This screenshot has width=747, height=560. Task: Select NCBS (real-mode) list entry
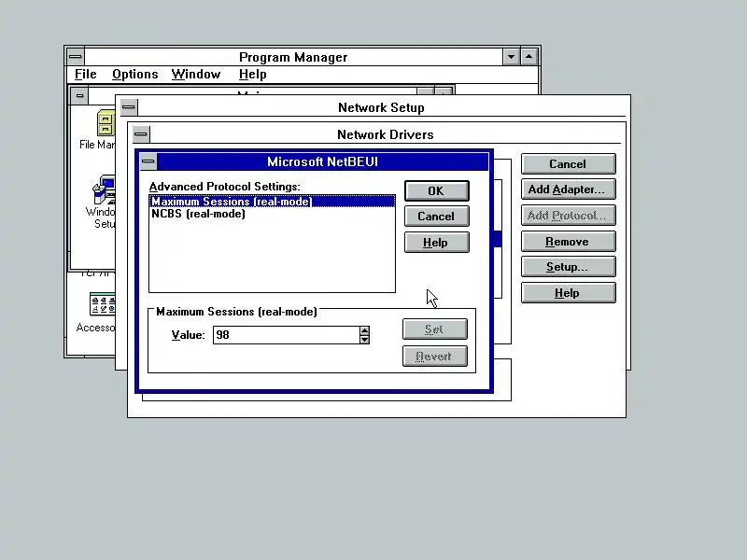click(x=272, y=214)
